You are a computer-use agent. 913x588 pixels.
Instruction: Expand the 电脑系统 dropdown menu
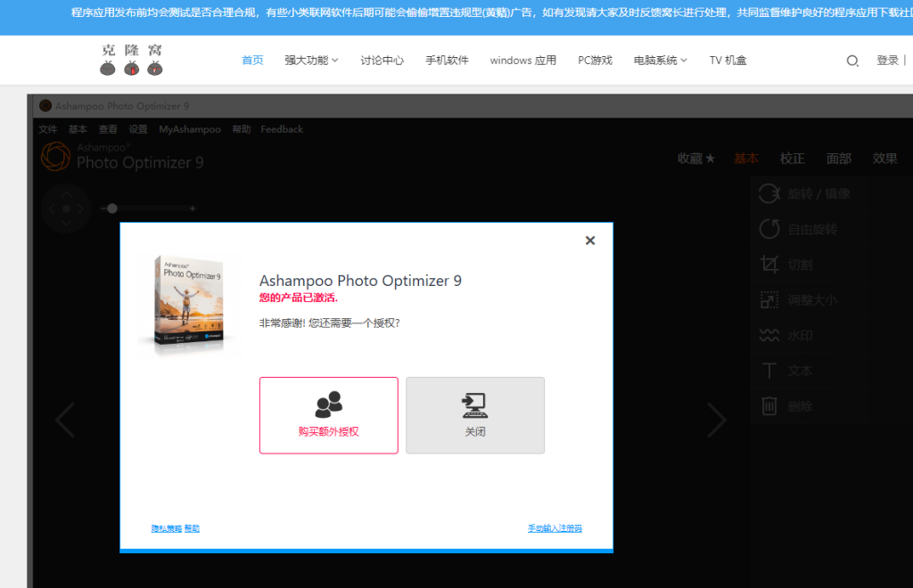pyautogui.click(x=661, y=60)
